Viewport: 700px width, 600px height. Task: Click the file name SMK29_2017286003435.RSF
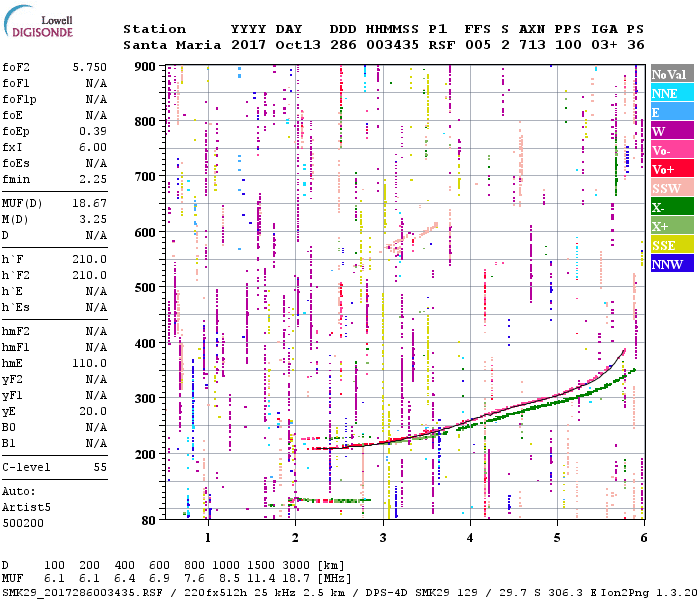click(82, 593)
